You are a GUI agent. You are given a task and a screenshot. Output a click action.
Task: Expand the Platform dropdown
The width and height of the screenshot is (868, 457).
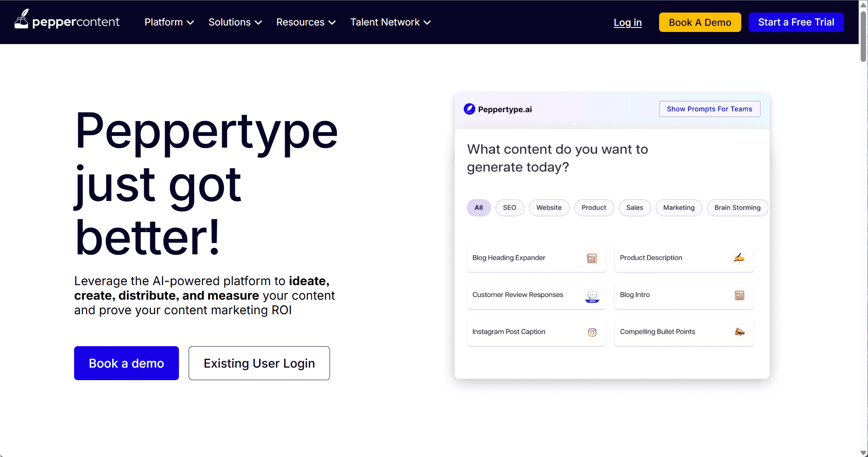pos(169,22)
